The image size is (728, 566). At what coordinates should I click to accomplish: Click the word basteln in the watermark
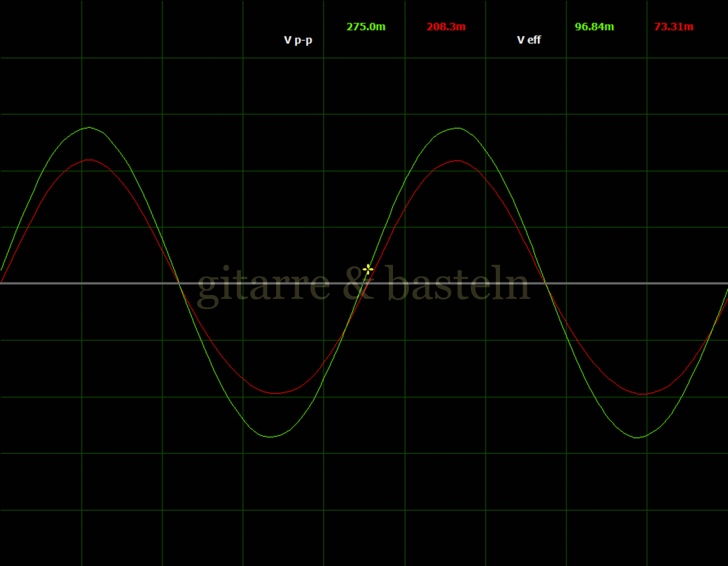(458, 284)
